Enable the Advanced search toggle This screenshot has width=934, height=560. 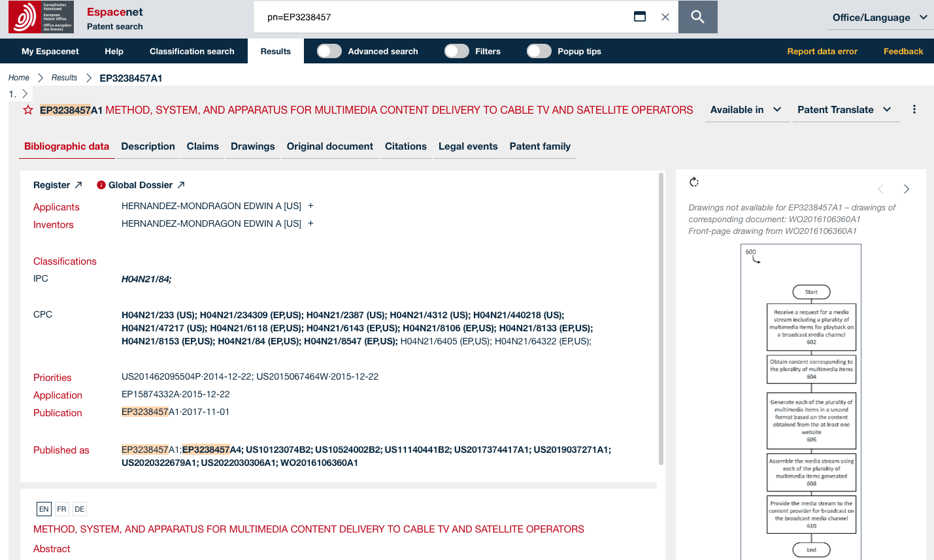[329, 51]
